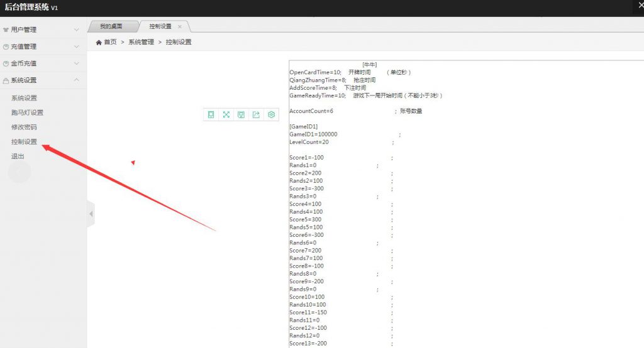Click 退出 to log out

coord(18,156)
